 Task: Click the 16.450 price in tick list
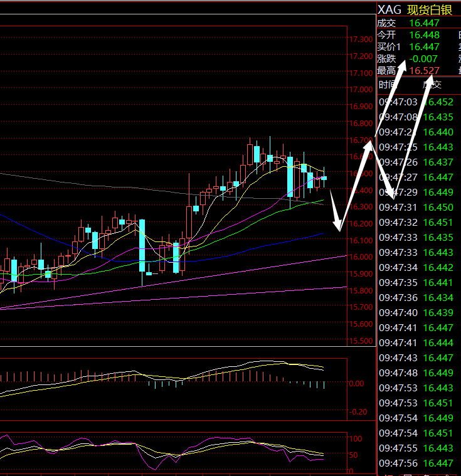pyautogui.click(x=438, y=208)
